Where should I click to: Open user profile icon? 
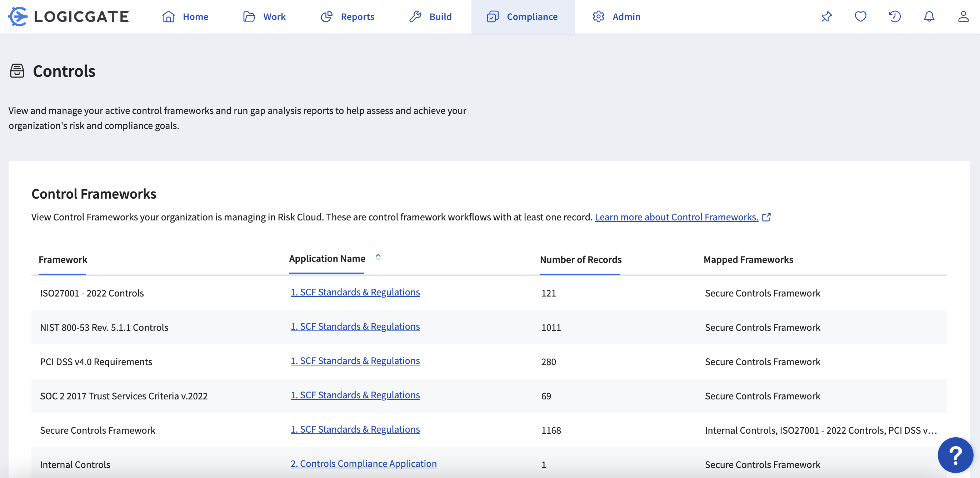pos(963,16)
